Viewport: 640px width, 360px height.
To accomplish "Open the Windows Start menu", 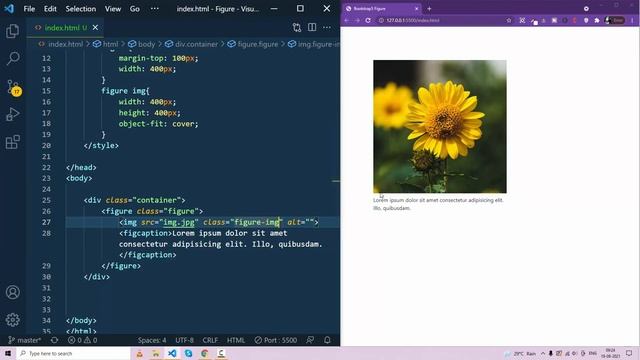I will point(8,353).
